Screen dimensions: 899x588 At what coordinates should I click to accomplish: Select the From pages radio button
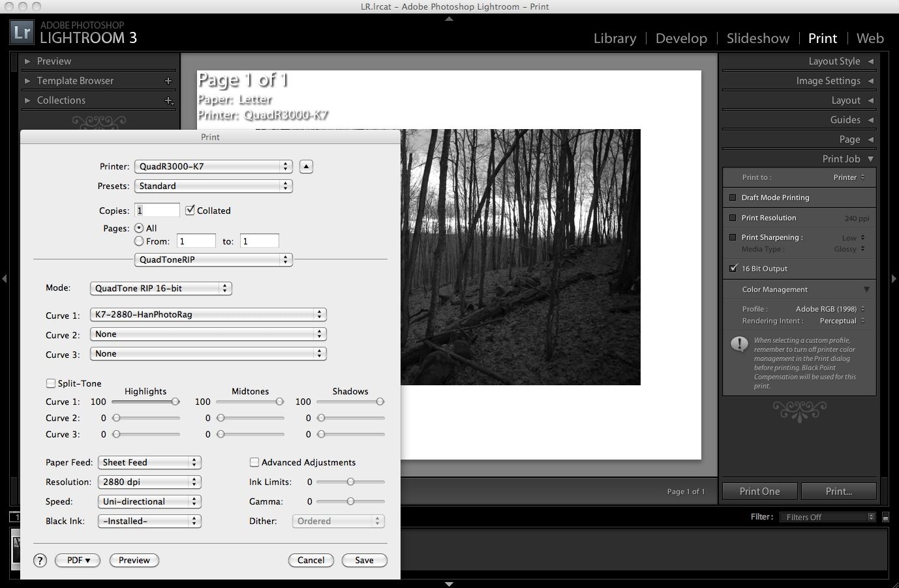point(139,241)
